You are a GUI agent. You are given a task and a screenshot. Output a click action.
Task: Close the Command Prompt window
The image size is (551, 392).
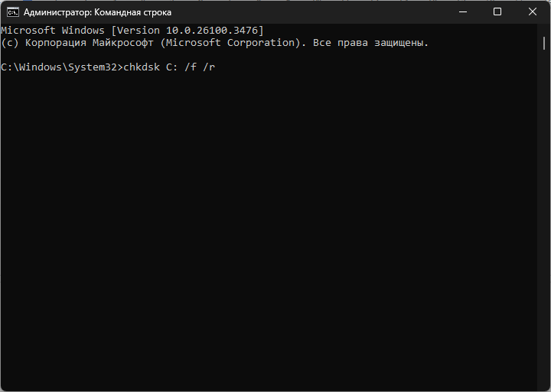tap(532, 12)
